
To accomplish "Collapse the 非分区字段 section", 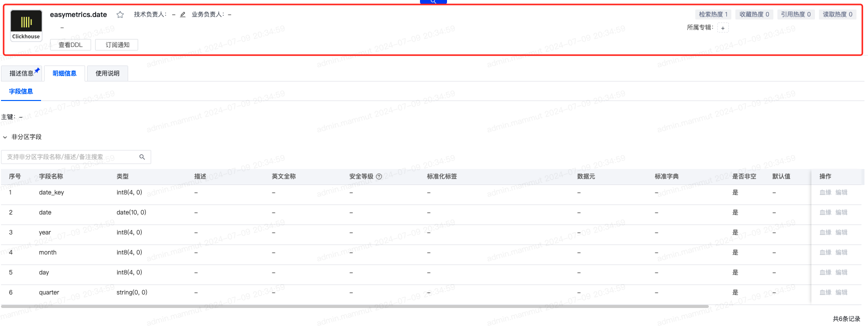I will point(5,137).
